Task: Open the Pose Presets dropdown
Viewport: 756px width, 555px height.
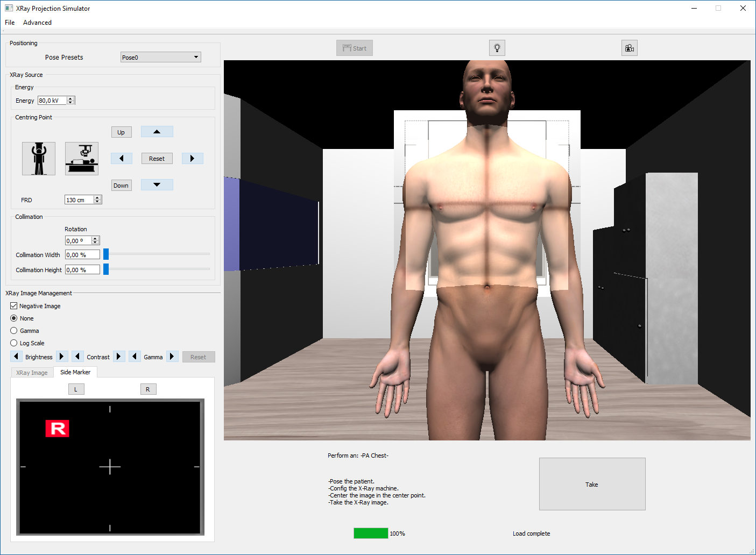Action: [160, 57]
